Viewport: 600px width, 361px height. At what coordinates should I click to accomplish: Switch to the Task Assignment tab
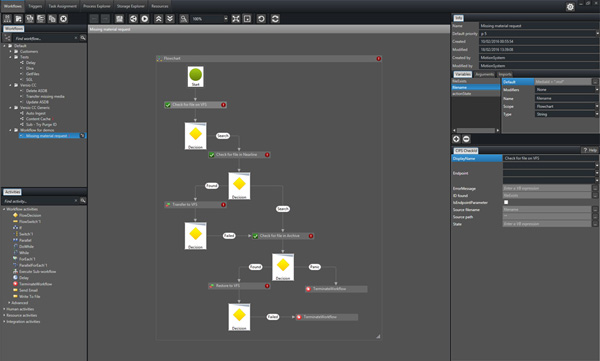(62, 6)
